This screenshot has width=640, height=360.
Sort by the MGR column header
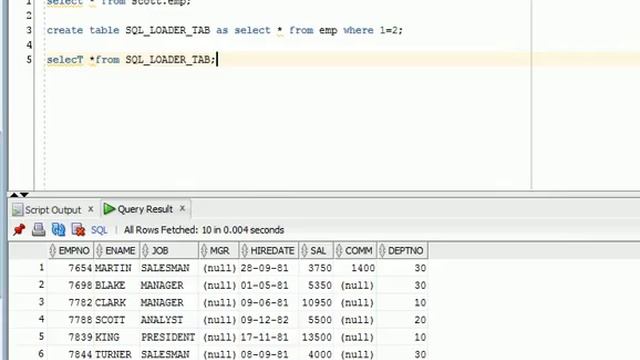(220, 250)
